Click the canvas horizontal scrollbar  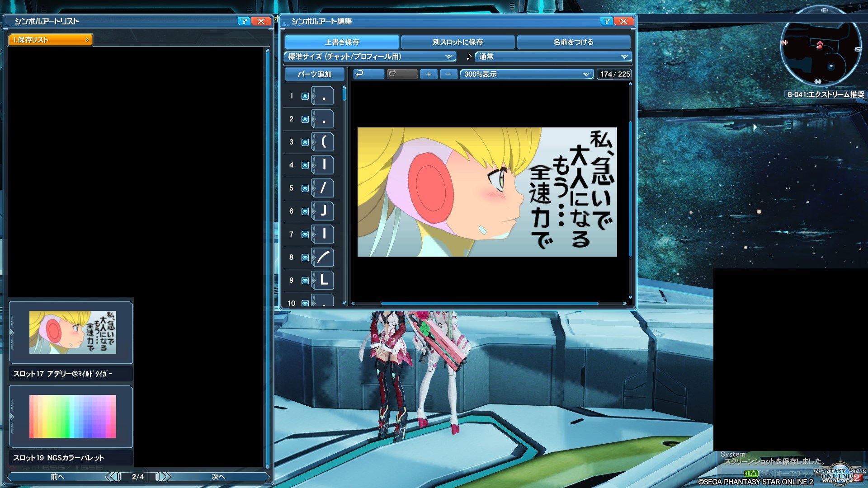pyautogui.click(x=489, y=303)
